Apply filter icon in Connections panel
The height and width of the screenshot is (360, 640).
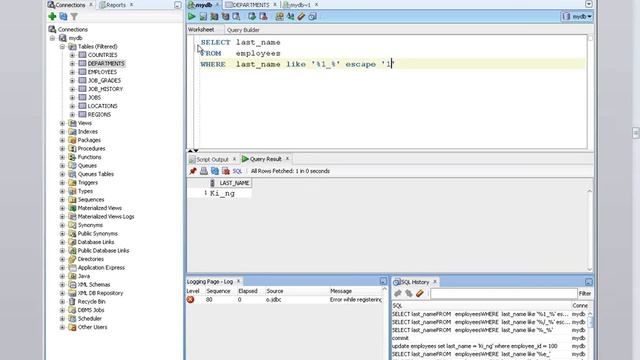pyautogui.click(x=74, y=16)
